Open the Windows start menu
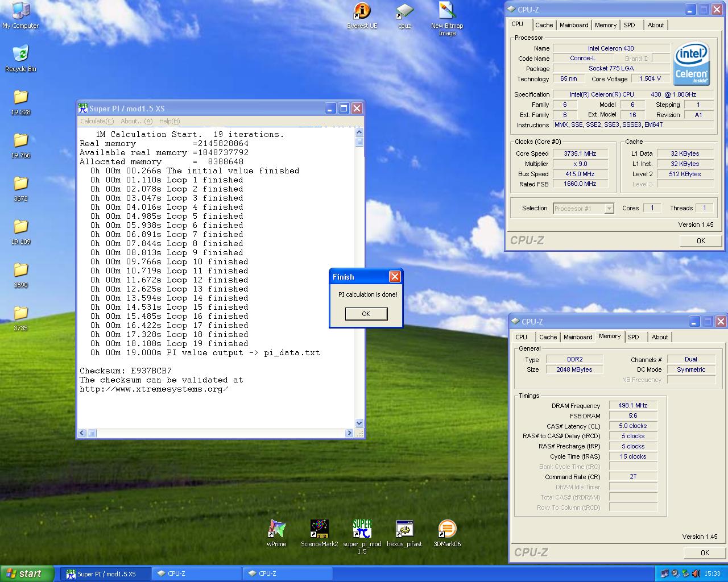This screenshot has height=582, width=728. tap(27, 573)
